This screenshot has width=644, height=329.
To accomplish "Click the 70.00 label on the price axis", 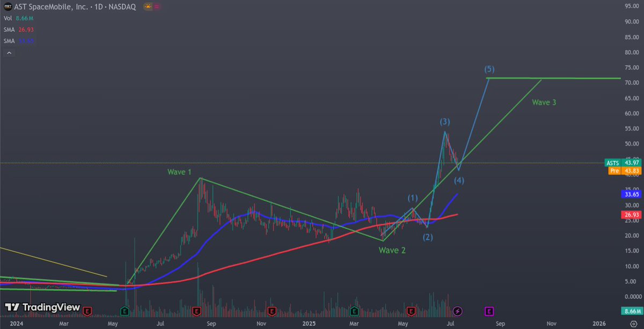I will 631,83.
